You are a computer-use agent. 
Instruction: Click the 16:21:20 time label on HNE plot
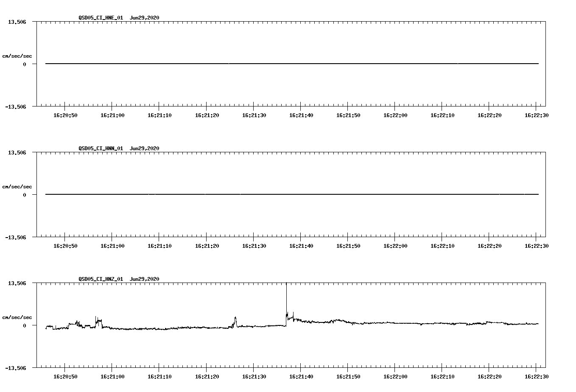(207, 115)
